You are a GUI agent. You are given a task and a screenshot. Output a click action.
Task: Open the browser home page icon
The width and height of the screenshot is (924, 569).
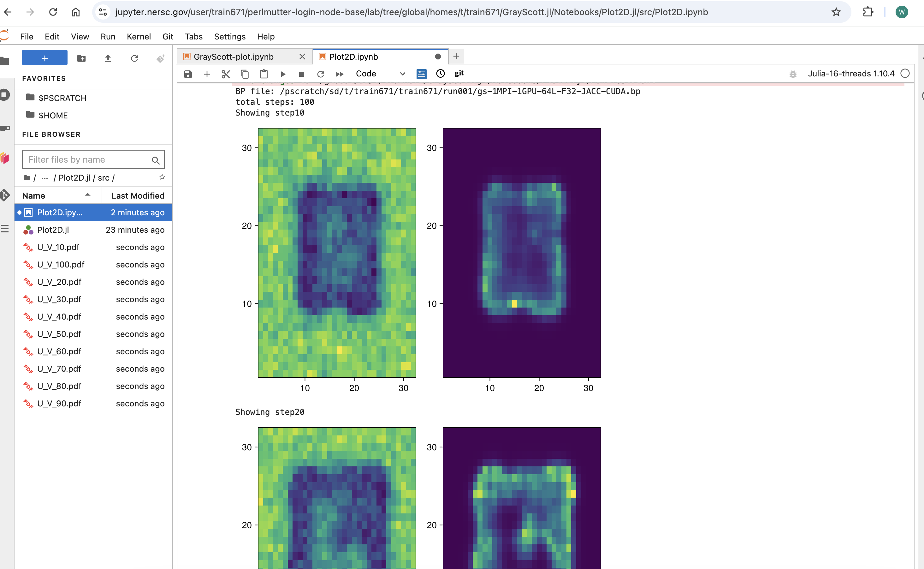click(x=76, y=12)
